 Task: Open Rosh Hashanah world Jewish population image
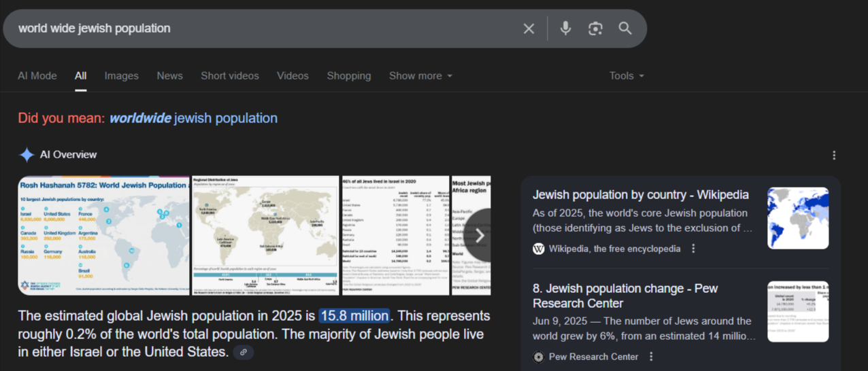(x=103, y=236)
